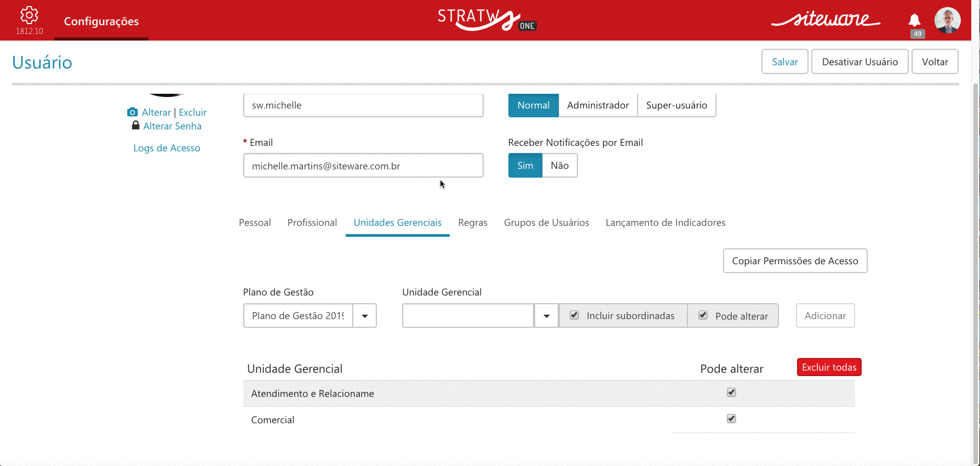Screen dimensions: 980x466
Task: Click the camera icon beside Alterar
Action: (132, 112)
